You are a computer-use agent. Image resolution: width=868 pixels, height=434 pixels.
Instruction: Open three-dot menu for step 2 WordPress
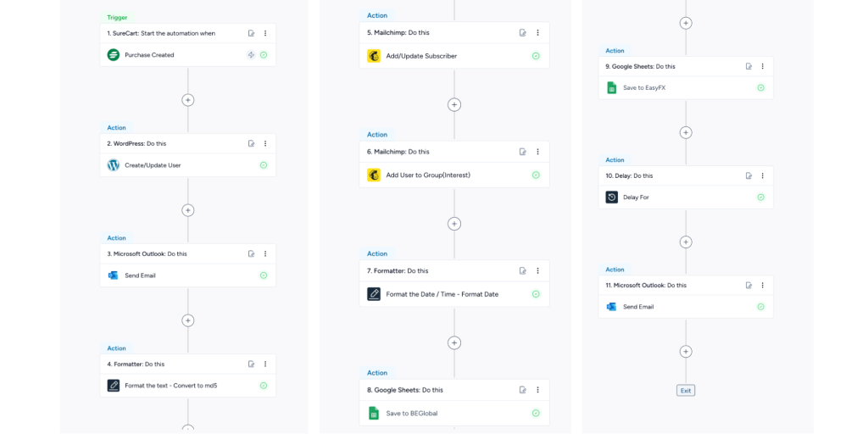point(265,143)
